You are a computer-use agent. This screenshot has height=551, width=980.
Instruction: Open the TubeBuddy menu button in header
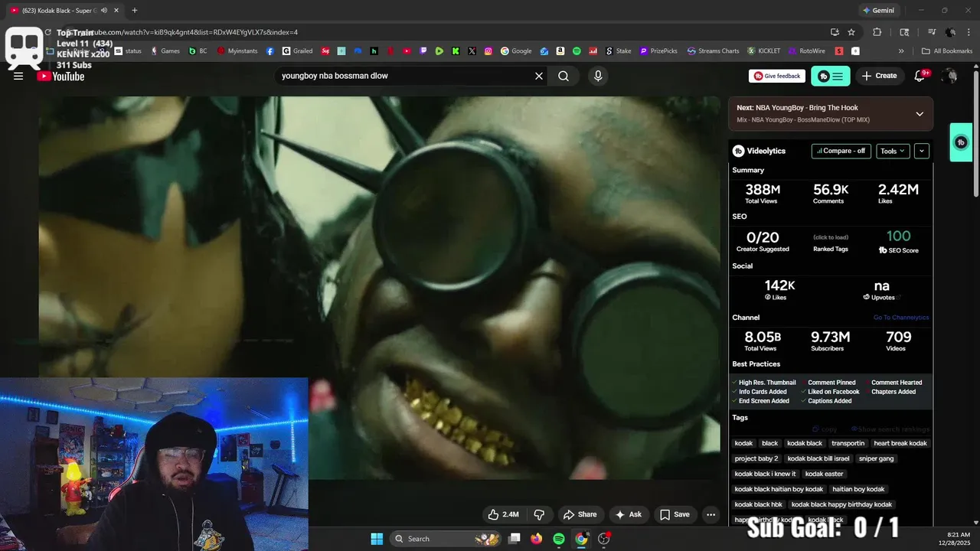(x=831, y=76)
